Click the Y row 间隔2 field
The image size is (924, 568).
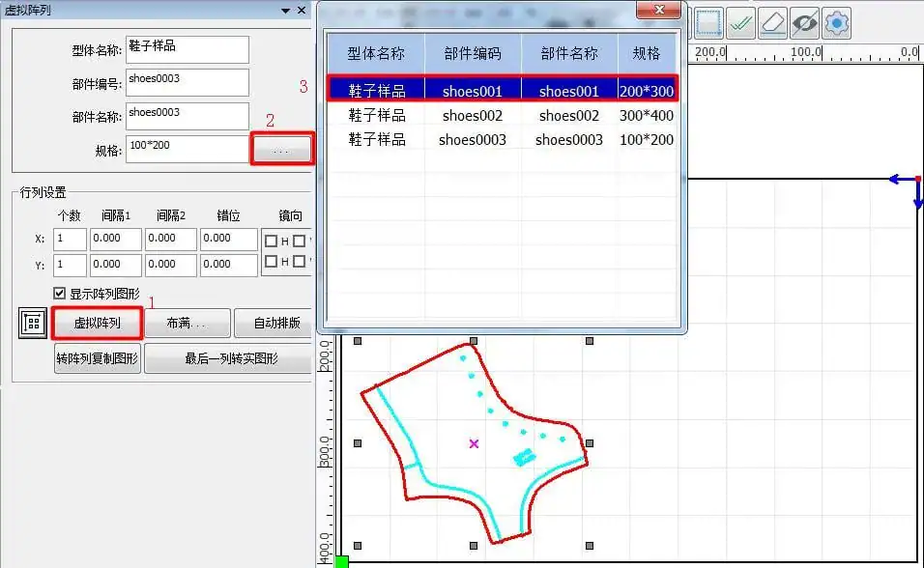(x=171, y=265)
